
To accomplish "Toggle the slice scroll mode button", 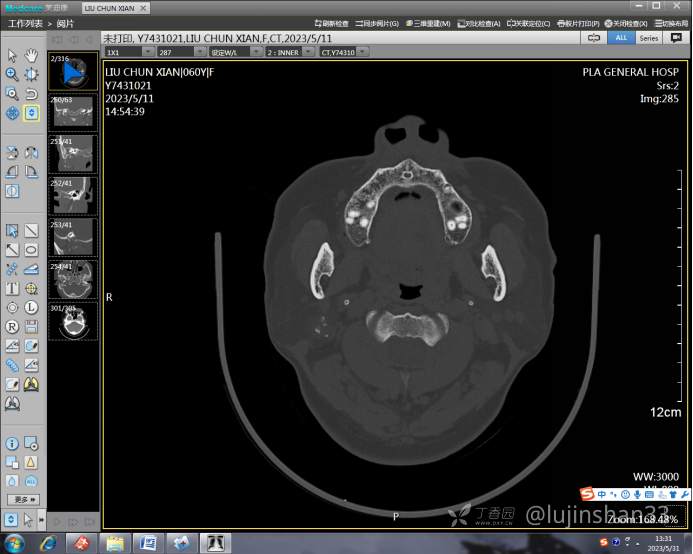I will [x=31, y=113].
